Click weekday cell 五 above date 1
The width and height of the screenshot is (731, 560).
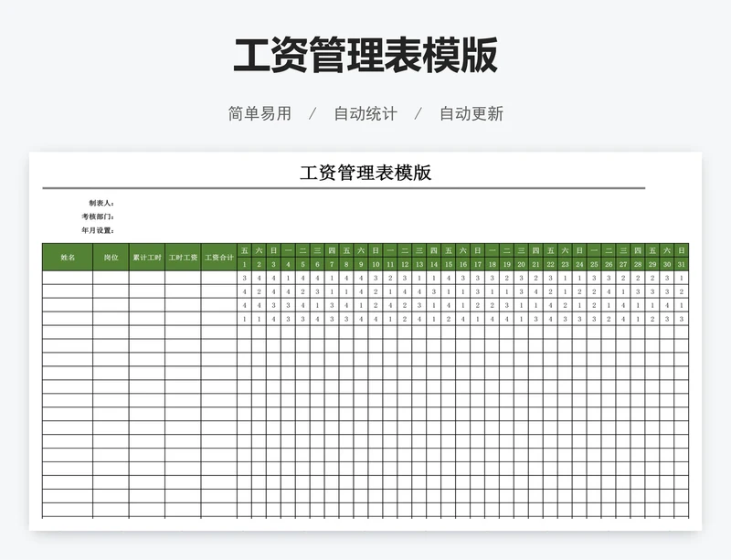(x=245, y=250)
